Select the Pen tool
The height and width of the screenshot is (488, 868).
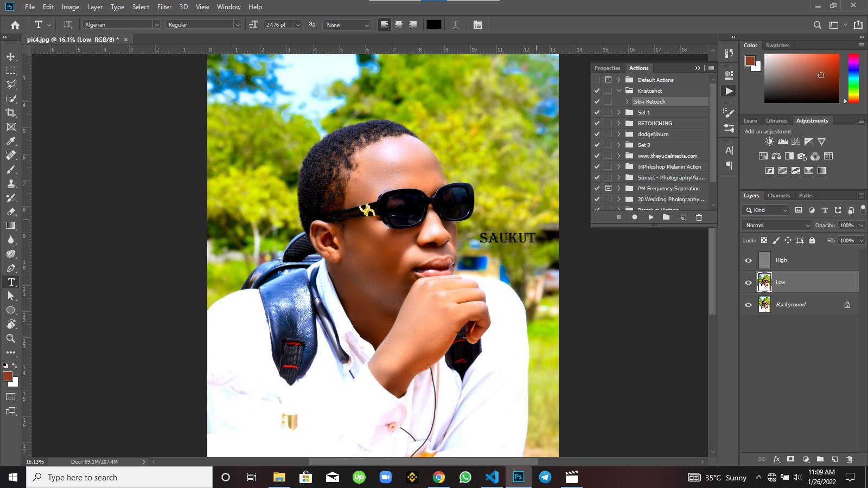tap(11, 268)
